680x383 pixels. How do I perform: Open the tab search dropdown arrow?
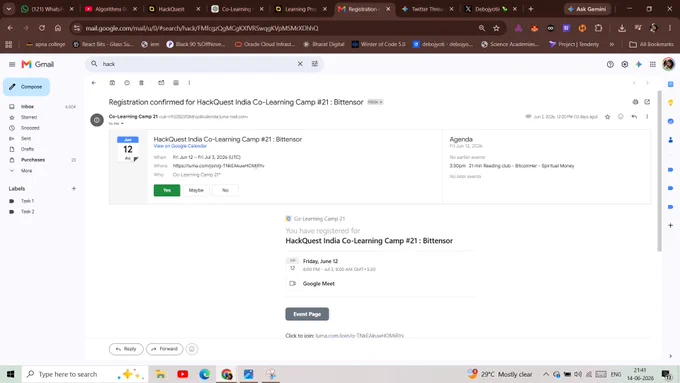point(9,9)
